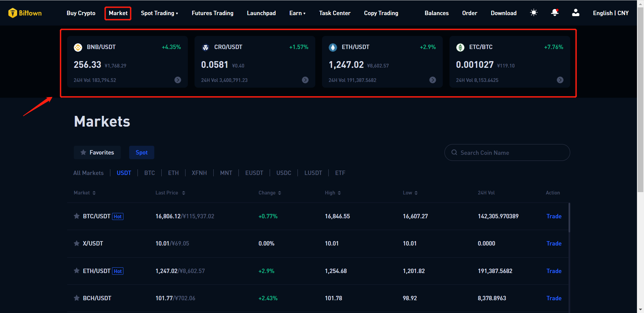Star the BCH/USDT row

(x=77, y=298)
